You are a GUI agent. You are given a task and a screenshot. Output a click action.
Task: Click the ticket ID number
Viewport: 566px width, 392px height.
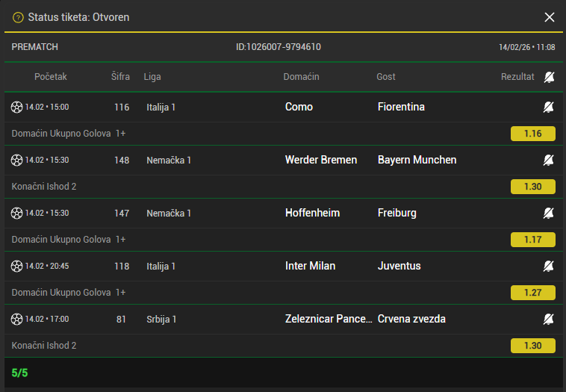point(279,47)
